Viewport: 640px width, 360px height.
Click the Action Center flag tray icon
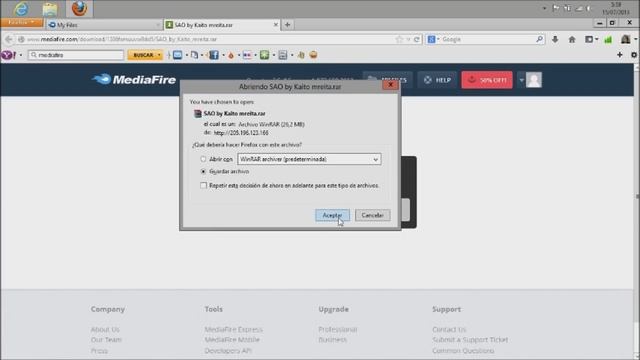[x=556, y=8]
